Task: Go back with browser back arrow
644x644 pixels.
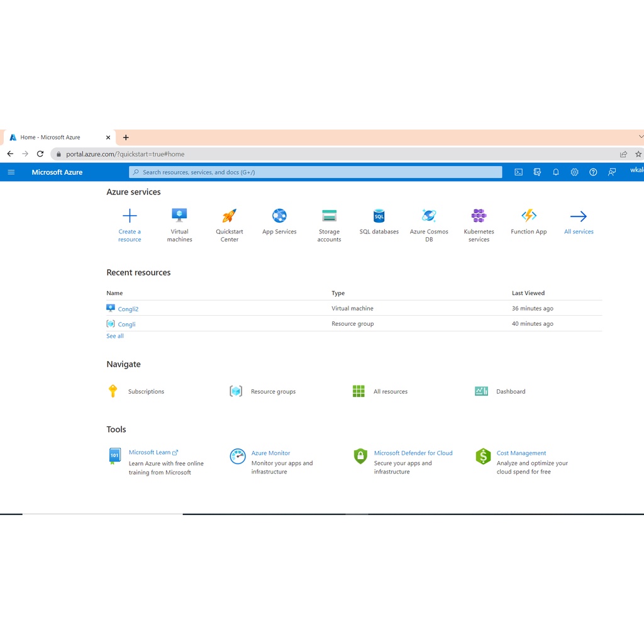Action: (x=10, y=153)
